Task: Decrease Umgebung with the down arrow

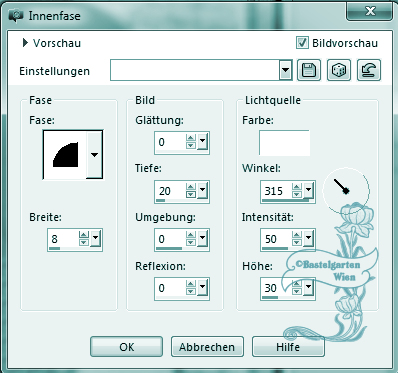Action: pyautogui.click(x=191, y=242)
